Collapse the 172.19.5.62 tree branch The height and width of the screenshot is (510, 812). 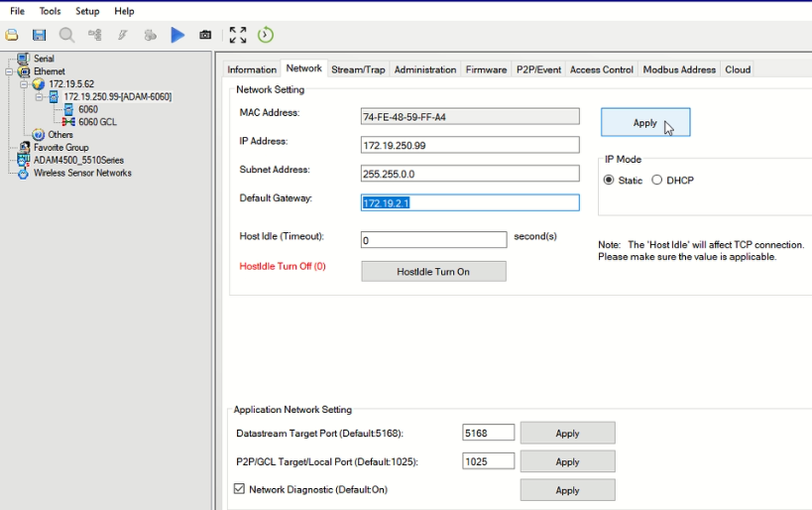(23, 84)
